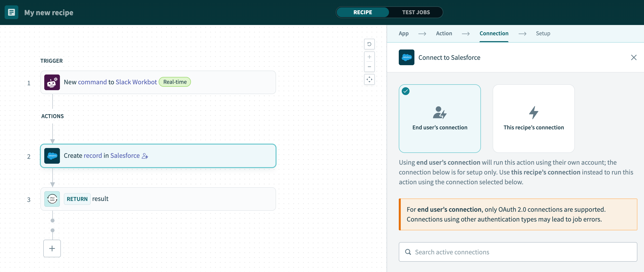Image resolution: width=644 pixels, height=272 pixels.
Task: Click the Salesforce icon on step 2
Action: [x=52, y=156]
